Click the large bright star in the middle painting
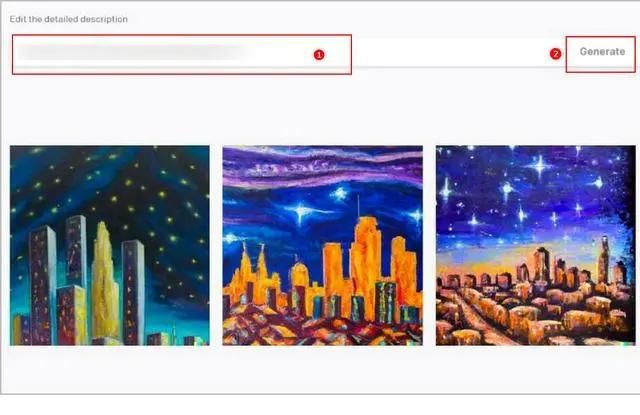 tap(301, 211)
